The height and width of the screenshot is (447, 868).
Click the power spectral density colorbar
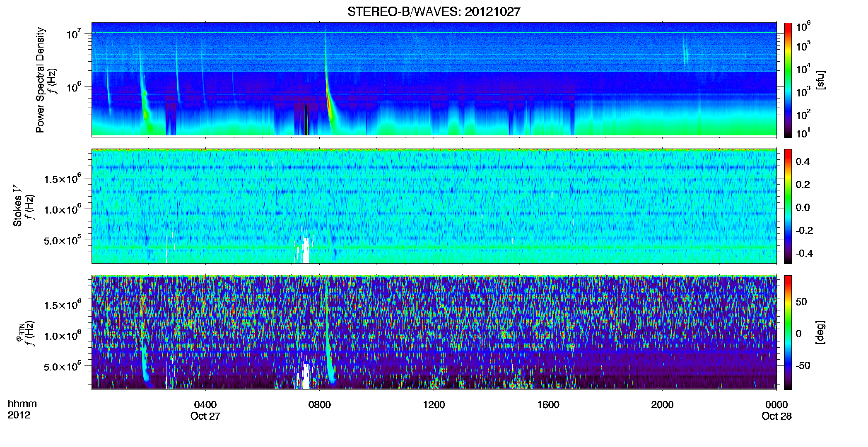point(788,80)
